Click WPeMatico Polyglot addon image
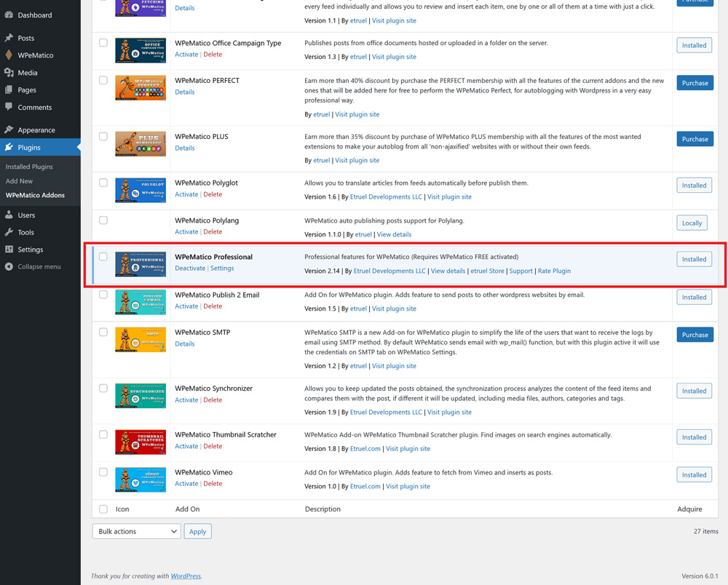The image size is (728, 585). tap(141, 190)
